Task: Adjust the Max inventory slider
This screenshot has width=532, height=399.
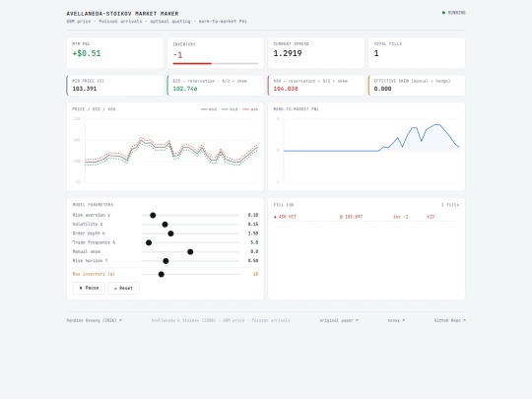Action: [x=190, y=274]
